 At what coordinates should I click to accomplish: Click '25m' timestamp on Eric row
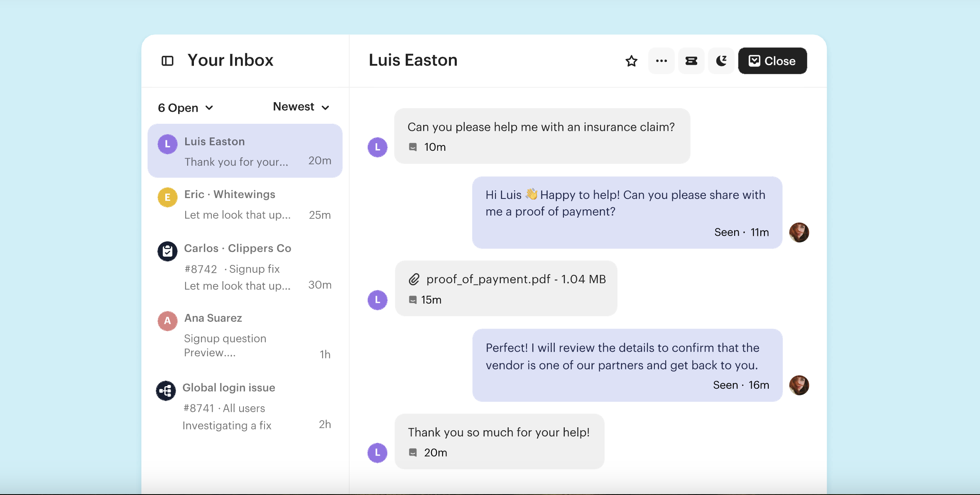(x=320, y=215)
